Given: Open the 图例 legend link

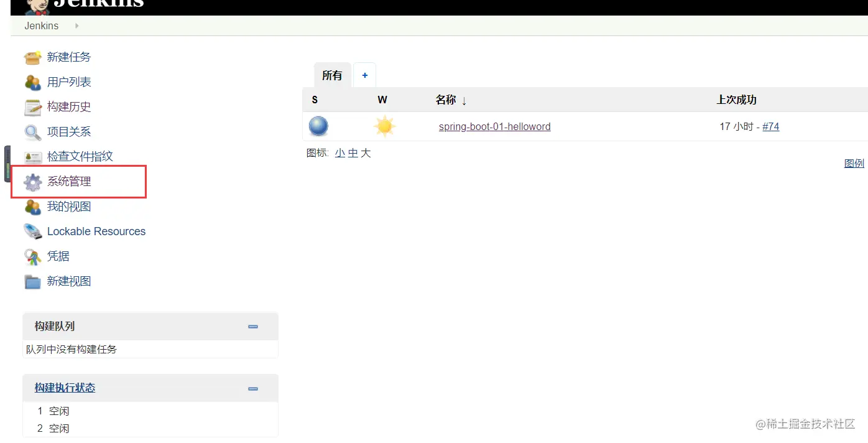Looking at the screenshot, I should (x=854, y=163).
